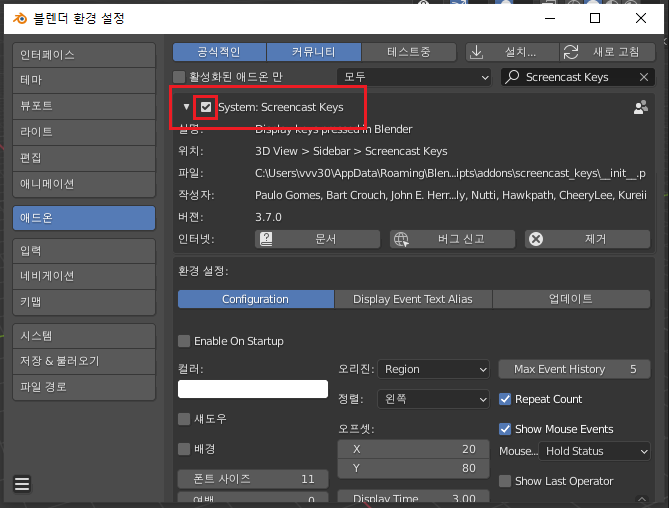Clear the Screencast Keys search text
The width and height of the screenshot is (669, 508).
[x=644, y=77]
